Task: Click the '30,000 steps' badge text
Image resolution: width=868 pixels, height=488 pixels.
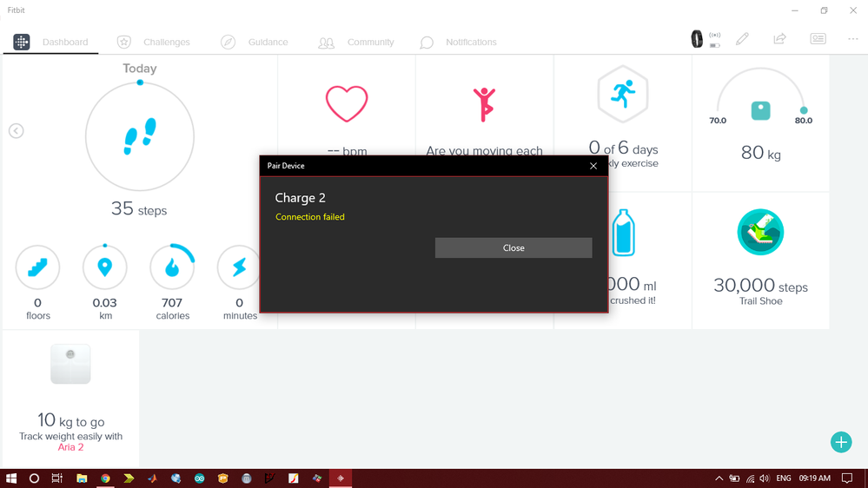Action: point(760,286)
